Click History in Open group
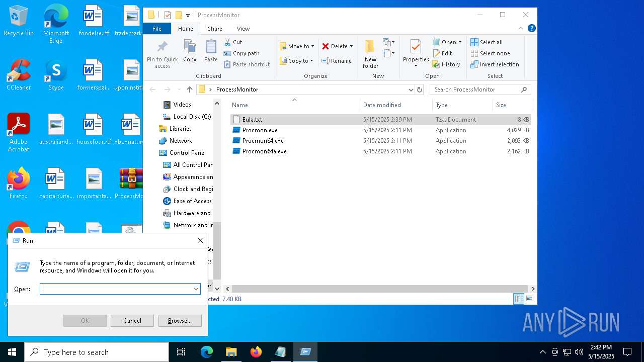Screen dimensions: 644x362 pyautogui.click(x=446, y=64)
